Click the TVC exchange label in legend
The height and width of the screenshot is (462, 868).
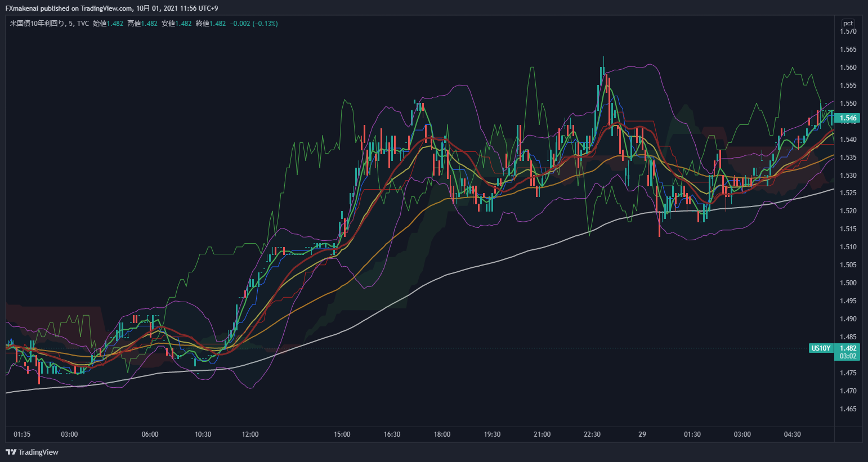coord(83,24)
